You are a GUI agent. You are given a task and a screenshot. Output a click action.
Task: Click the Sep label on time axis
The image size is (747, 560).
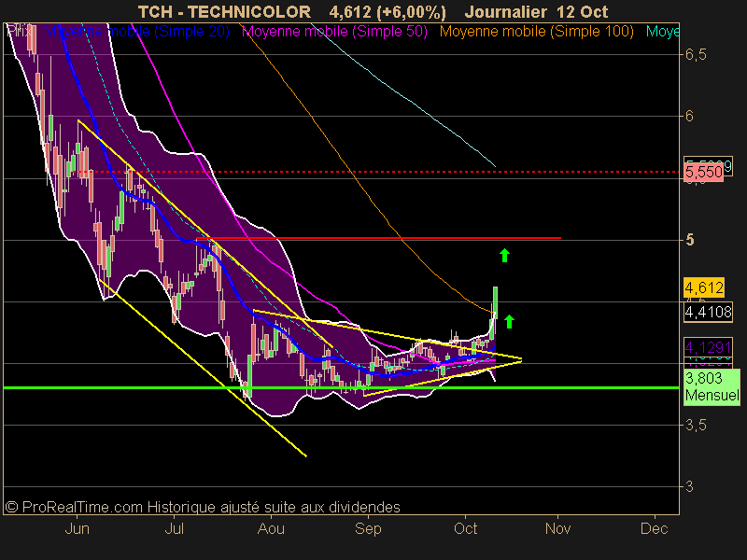click(368, 528)
